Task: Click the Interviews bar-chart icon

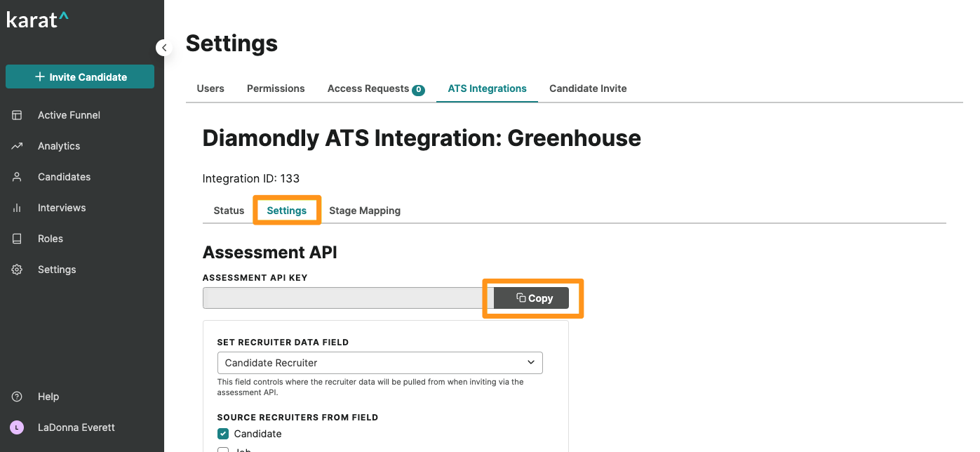Action: tap(17, 208)
